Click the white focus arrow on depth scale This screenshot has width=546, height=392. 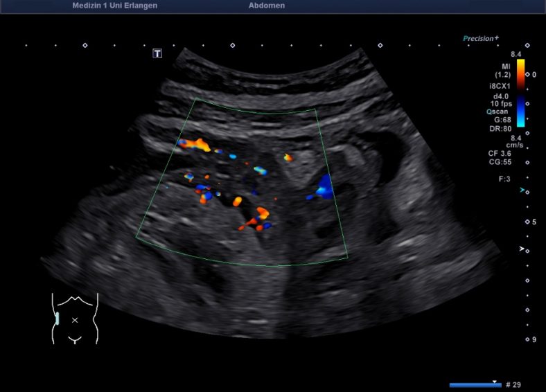click(522, 248)
